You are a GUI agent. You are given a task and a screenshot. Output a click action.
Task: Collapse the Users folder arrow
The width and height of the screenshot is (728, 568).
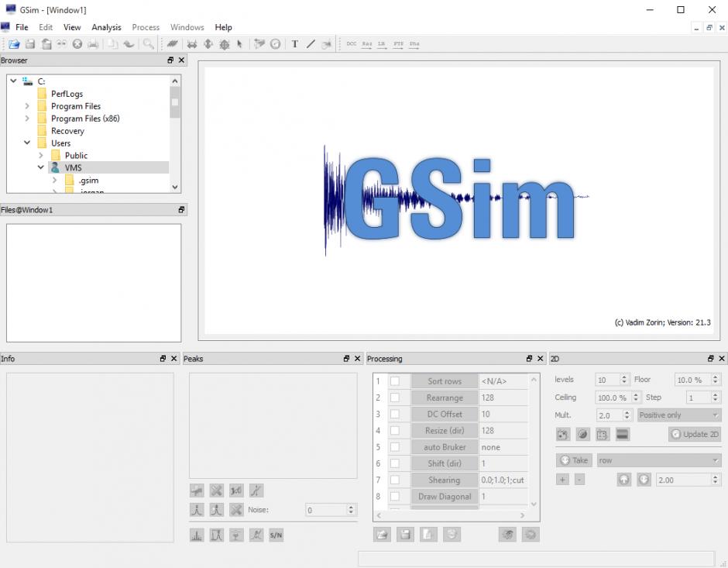[27, 143]
